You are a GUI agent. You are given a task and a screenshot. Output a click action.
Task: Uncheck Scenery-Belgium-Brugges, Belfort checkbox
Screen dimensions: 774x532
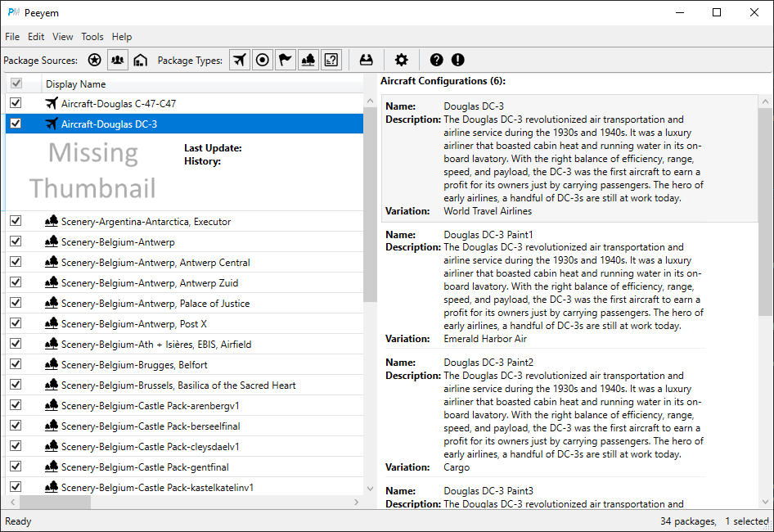point(15,364)
